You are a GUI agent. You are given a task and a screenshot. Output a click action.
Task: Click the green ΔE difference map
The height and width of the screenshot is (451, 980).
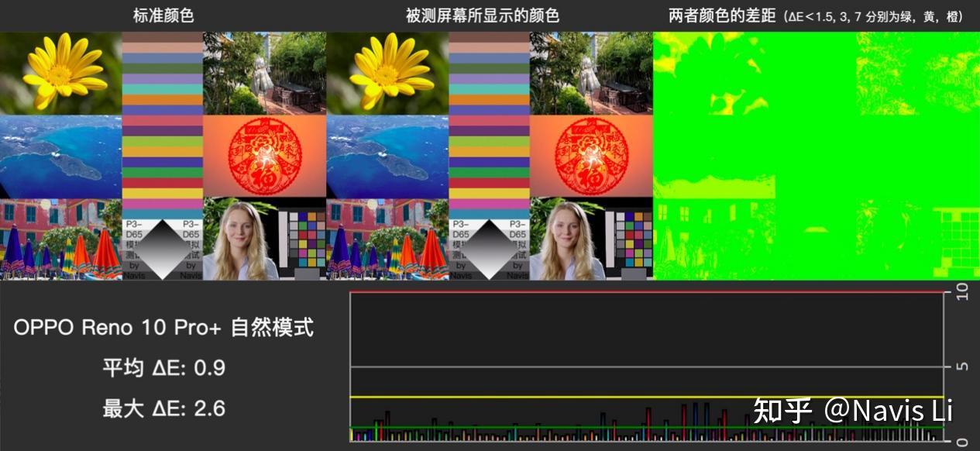point(817,156)
